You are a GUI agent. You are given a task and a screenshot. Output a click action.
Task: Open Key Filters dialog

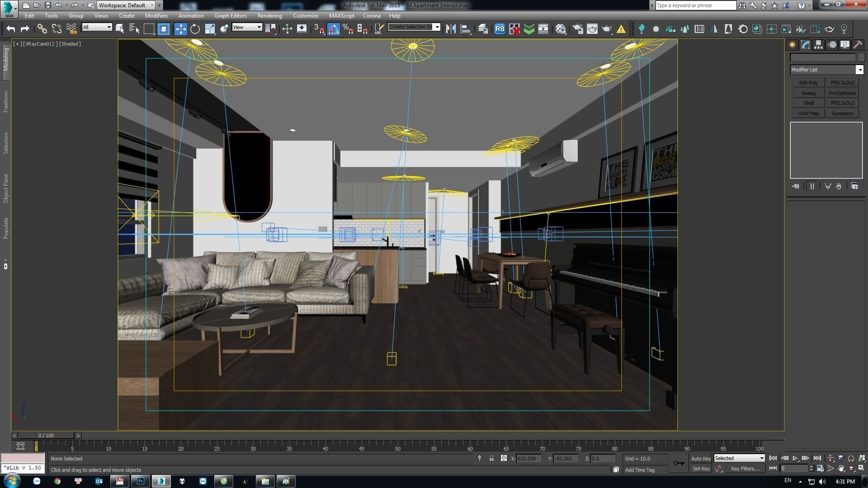coord(745,469)
